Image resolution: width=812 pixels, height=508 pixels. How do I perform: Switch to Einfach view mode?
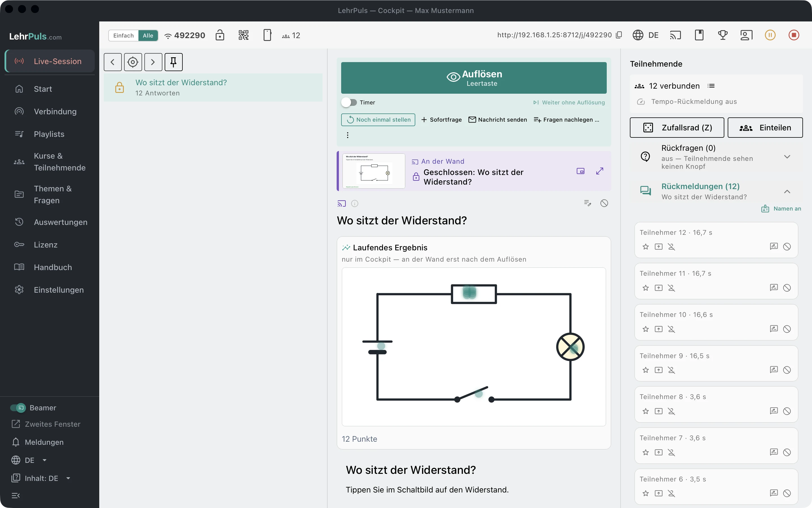[x=123, y=35]
